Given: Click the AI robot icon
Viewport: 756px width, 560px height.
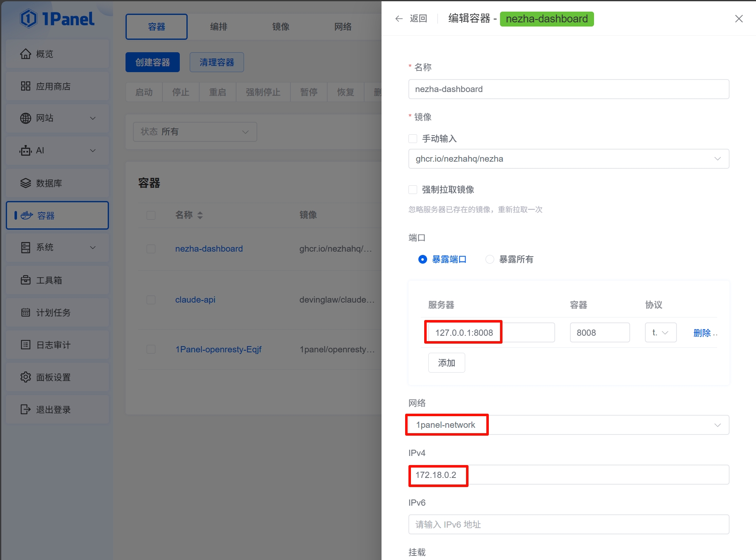Looking at the screenshot, I should 26,150.
